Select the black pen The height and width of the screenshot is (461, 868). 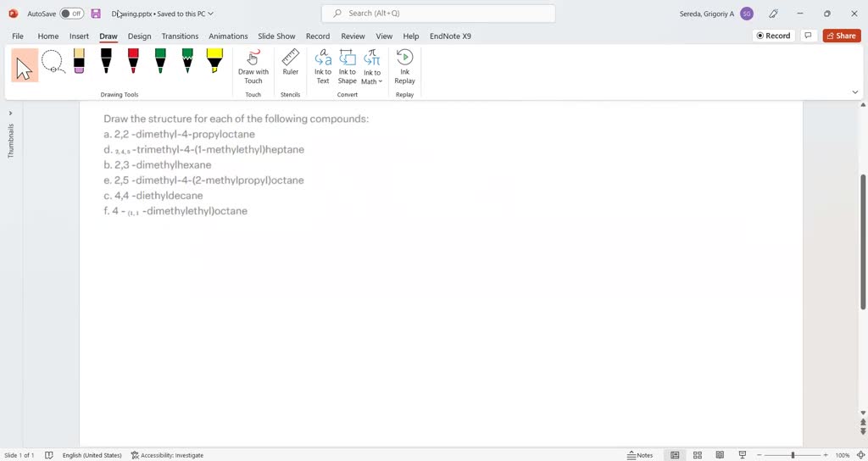[x=106, y=61]
